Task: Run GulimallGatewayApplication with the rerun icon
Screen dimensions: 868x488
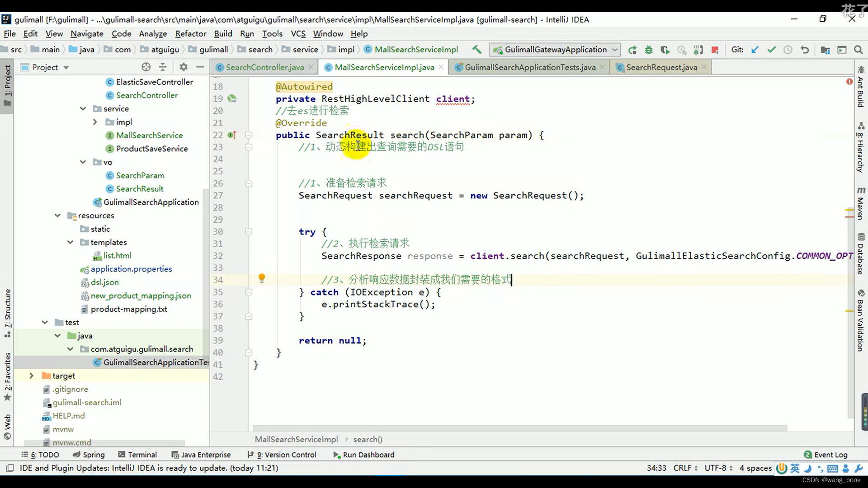Action: (632, 50)
